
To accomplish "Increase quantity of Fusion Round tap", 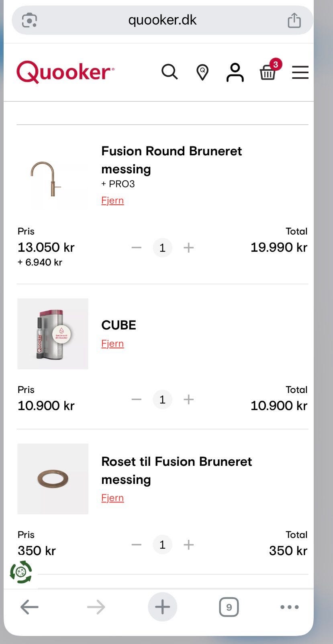I will [x=188, y=247].
